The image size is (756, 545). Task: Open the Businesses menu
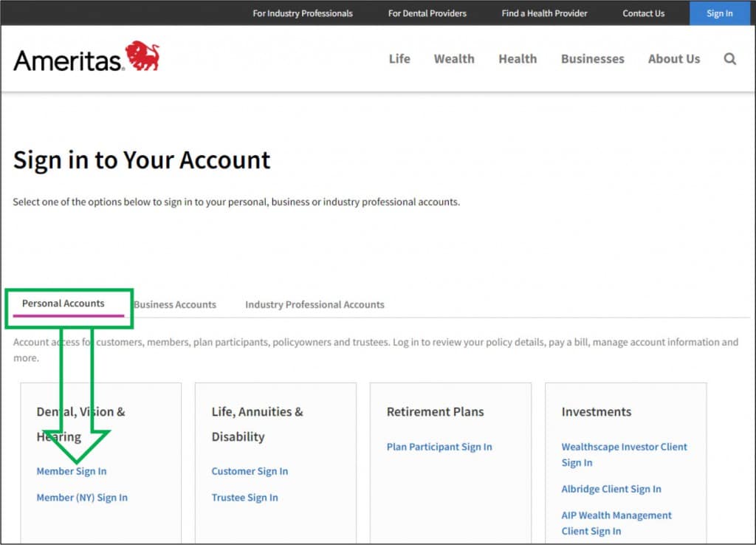click(593, 59)
